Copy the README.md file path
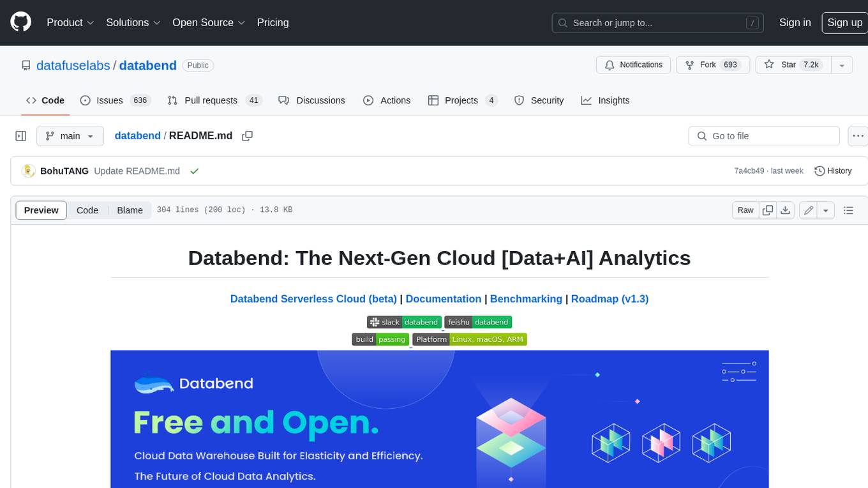The image size is (868, 488). [x=248, y=136]
